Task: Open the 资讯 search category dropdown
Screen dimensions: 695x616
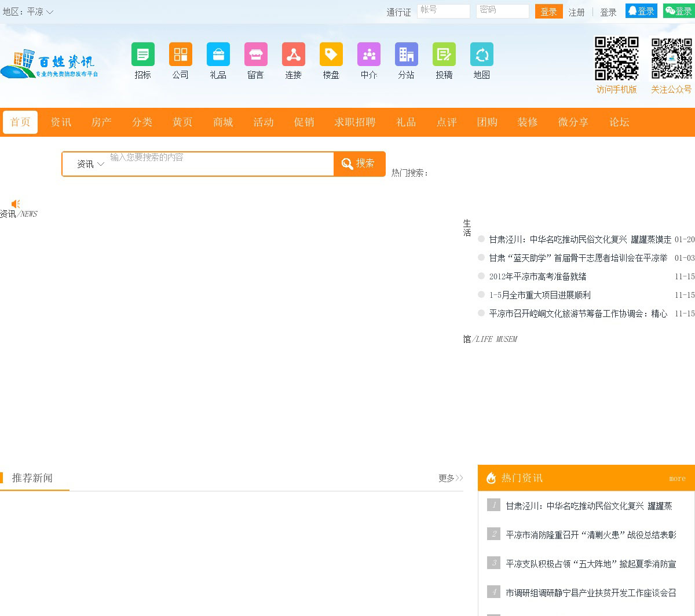Action: (90, 164)
